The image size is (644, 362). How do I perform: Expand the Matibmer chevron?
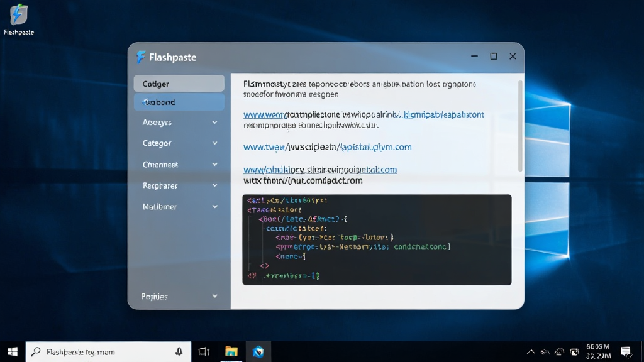[x=215, y=207]
